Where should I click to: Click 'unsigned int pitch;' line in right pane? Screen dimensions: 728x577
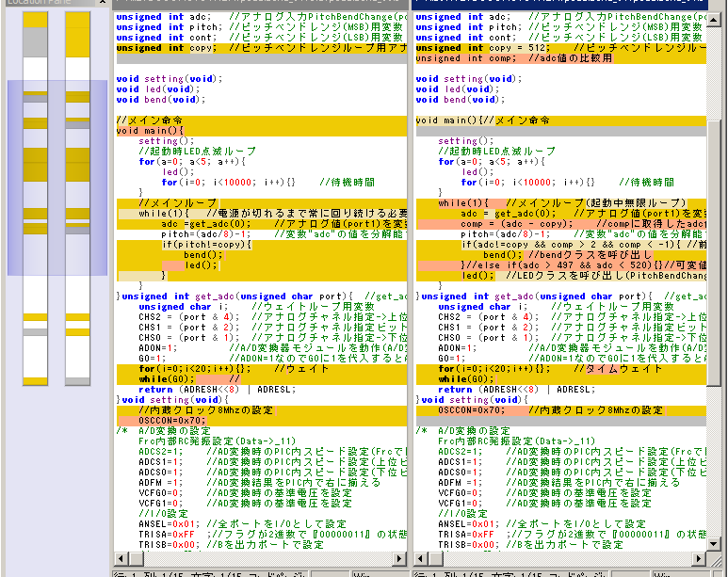(x=561, y=27)
